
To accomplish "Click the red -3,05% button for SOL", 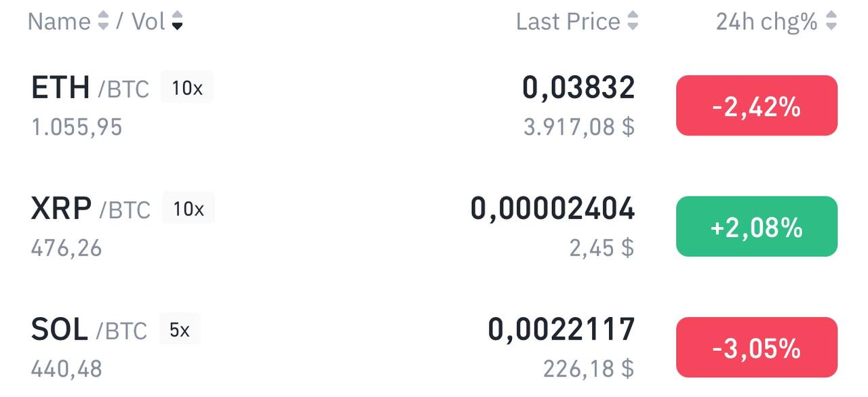I will click(756, 348).
